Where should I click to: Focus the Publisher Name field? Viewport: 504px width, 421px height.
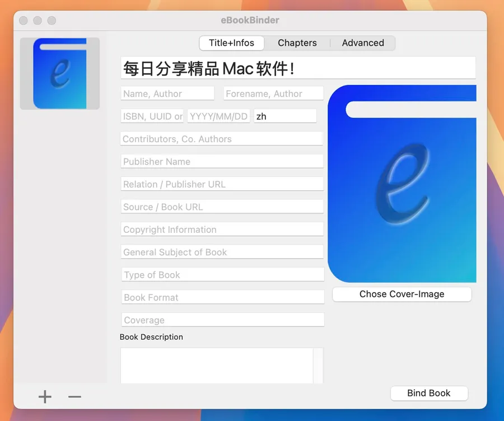click(222, 162)
